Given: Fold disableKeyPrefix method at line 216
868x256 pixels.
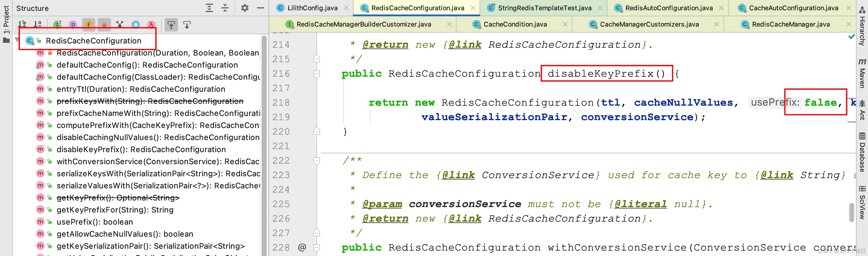Looking at the screenshot, I should coord(316,74).
